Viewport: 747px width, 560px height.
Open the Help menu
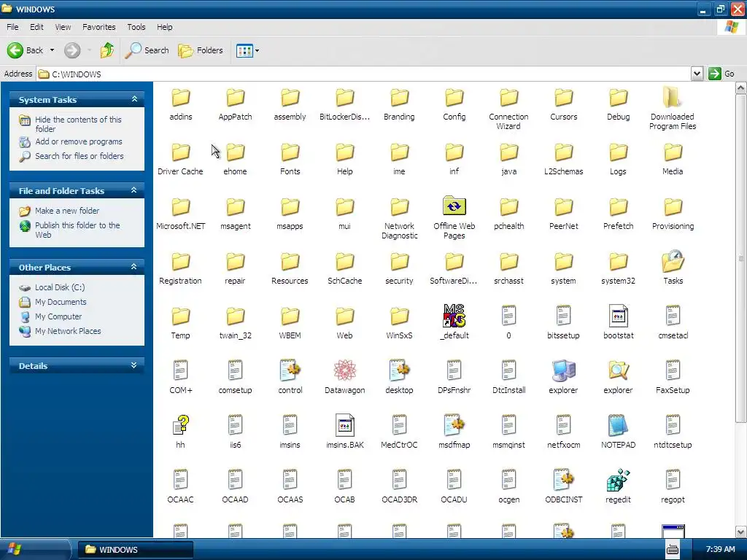pyautogui.click(x=165, y=27)
